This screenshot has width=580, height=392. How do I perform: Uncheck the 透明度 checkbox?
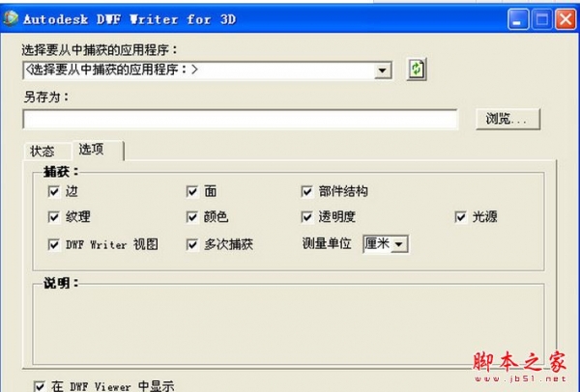pos(306,217)
